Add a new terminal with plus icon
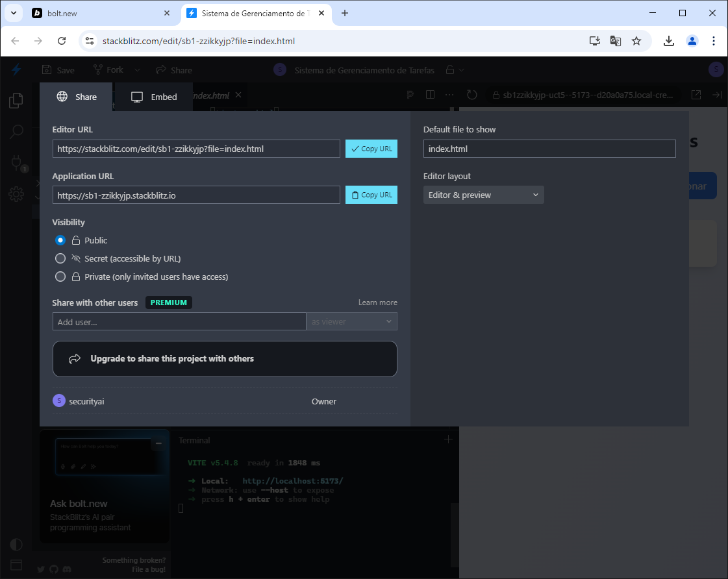The image size is (728, 579). [448, 439]
